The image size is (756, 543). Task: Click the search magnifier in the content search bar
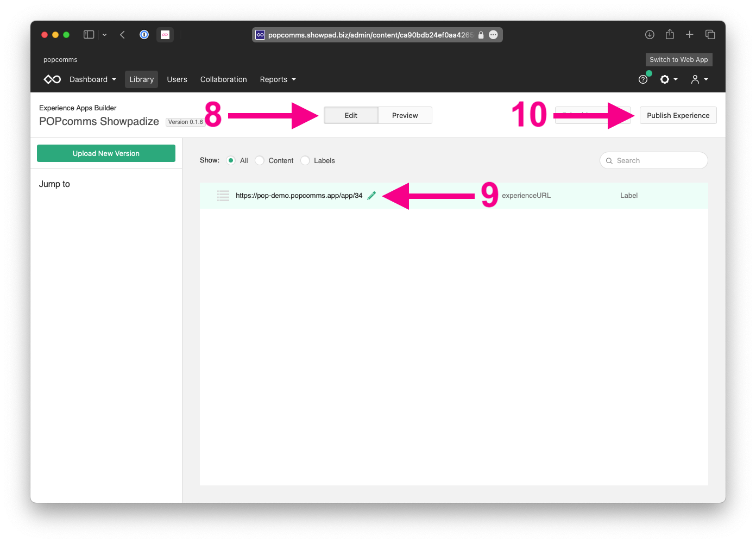[x=609, y=160]
